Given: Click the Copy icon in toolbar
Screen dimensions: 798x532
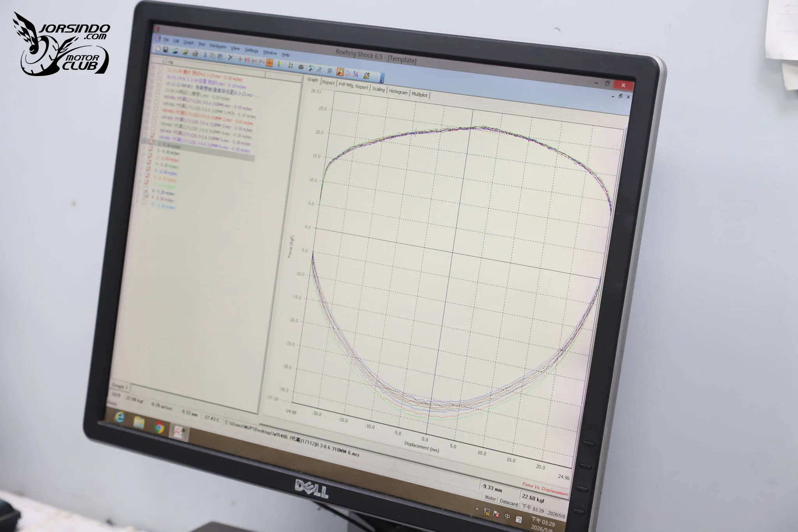Looking at the screenshot, I should pos(212,56).
